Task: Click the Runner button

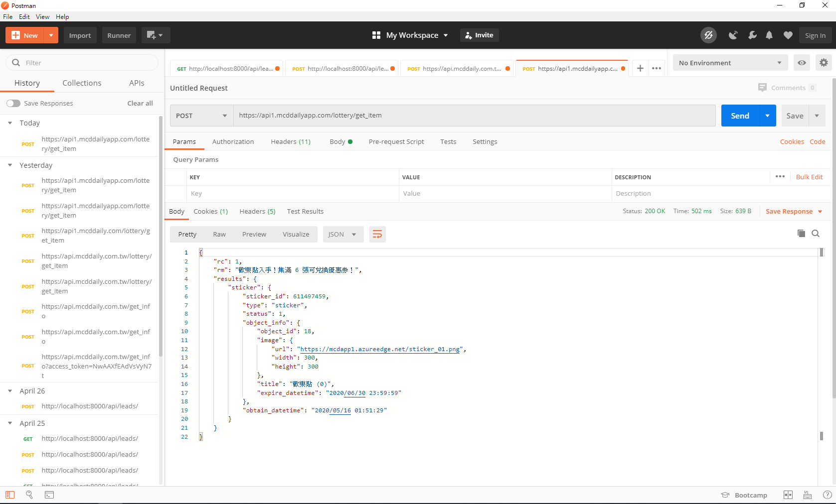Action: click(119, 35)
